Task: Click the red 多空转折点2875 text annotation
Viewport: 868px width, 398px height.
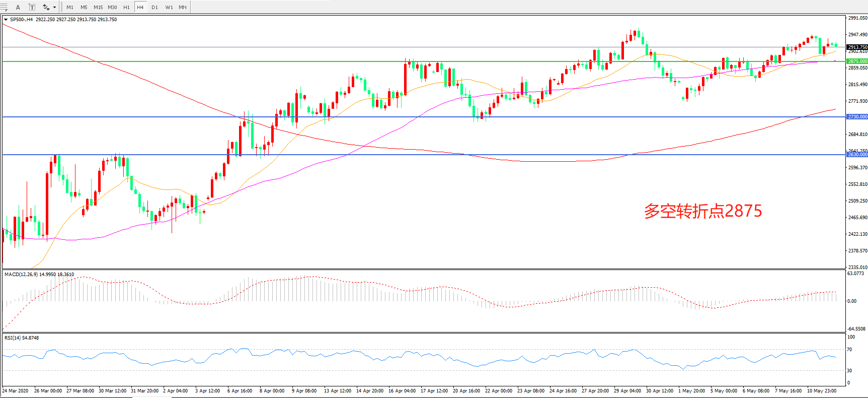Action: click(x=703, y=211)
